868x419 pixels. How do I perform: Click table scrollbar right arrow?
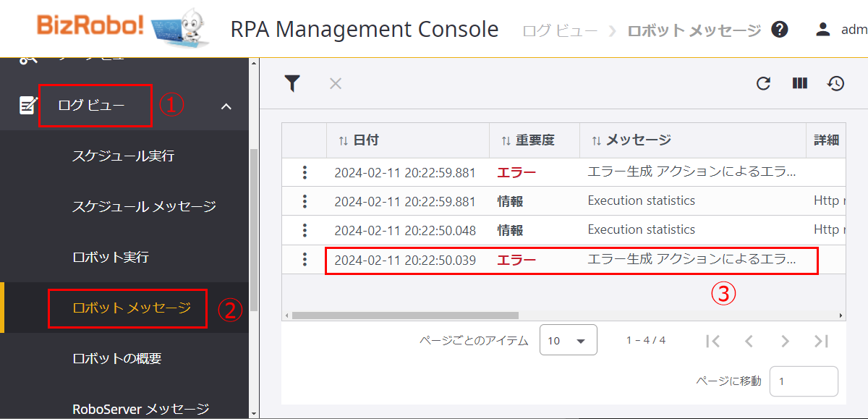click(841, 316)
